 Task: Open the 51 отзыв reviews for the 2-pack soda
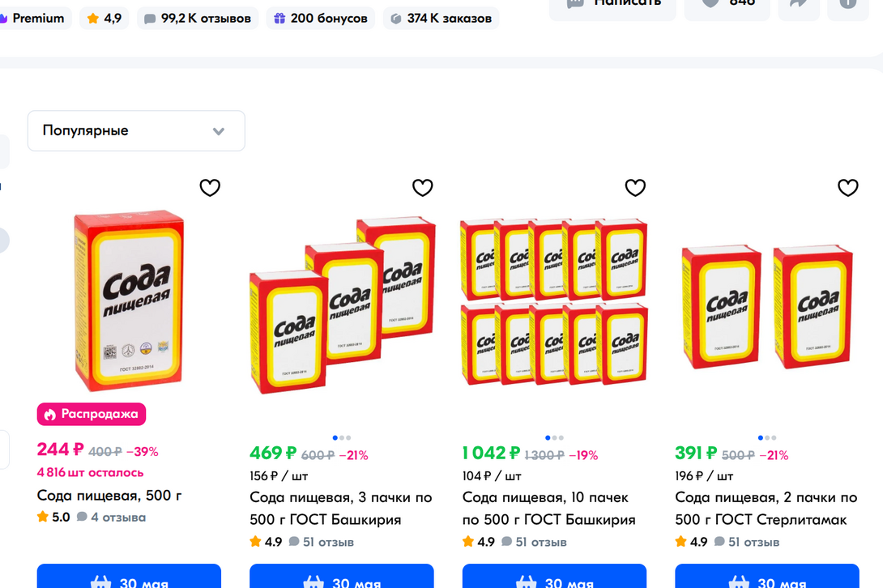(753, 542)
